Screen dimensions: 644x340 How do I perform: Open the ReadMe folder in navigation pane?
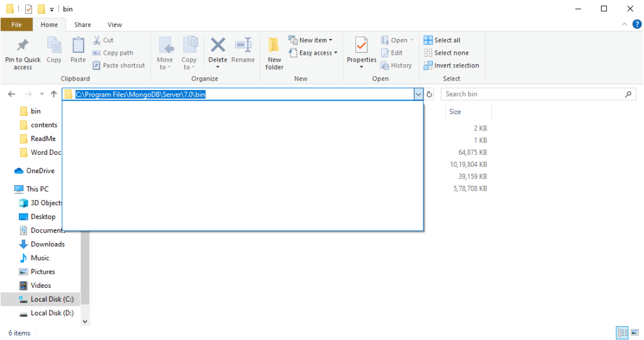38,139
